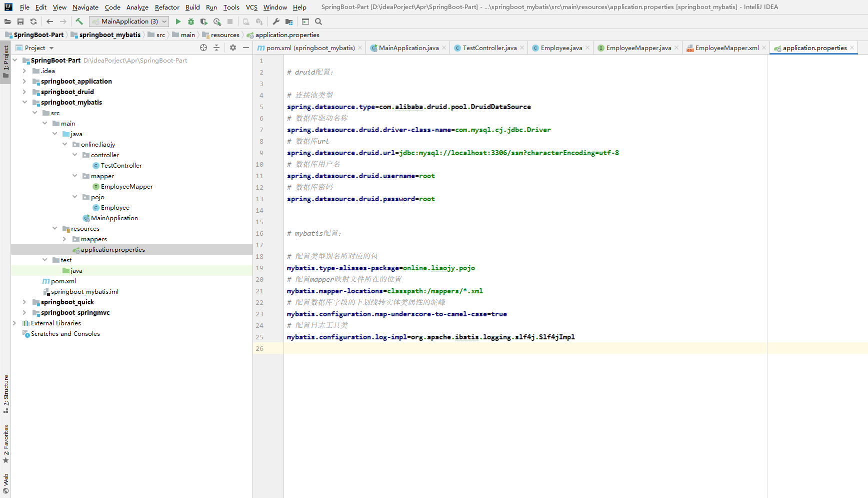Open Project Structure toolbar icon
The height and width of the screenshot is (498, 868).
coord(289,22)
